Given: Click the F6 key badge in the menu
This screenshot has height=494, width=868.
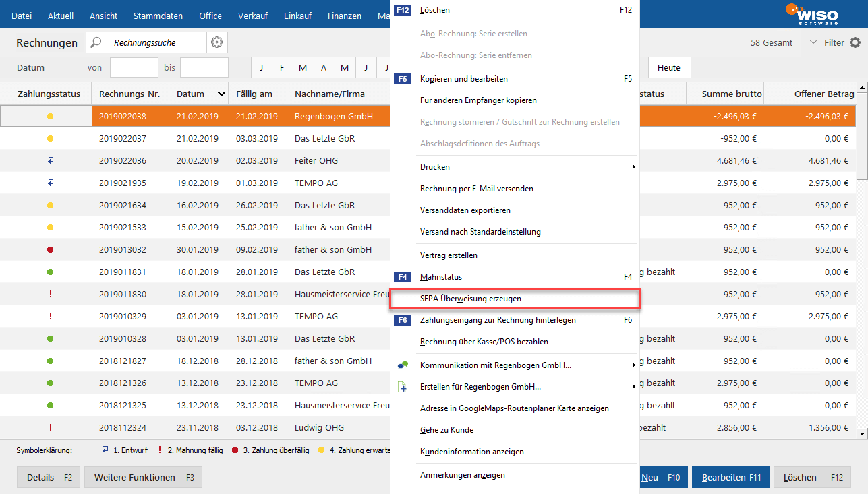Looking at the screenshot, I should pyautogui.click(x=403, y=320).
